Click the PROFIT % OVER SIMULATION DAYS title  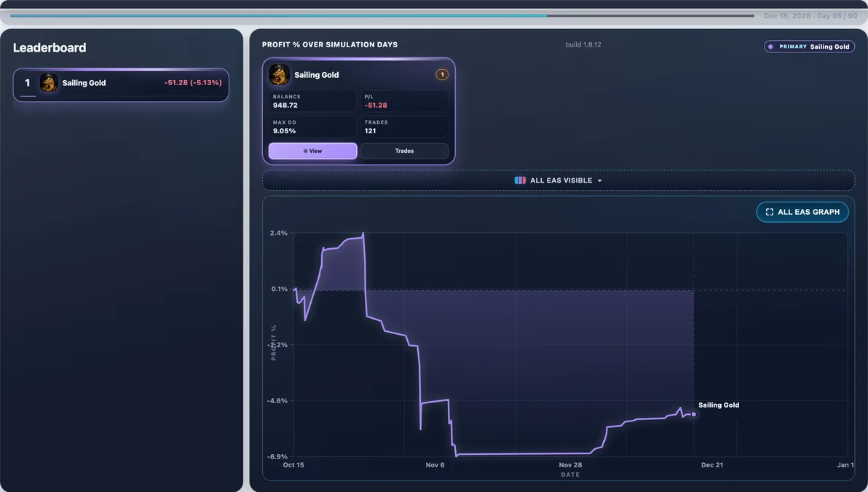pyautogui.click(x=330, y=45)
